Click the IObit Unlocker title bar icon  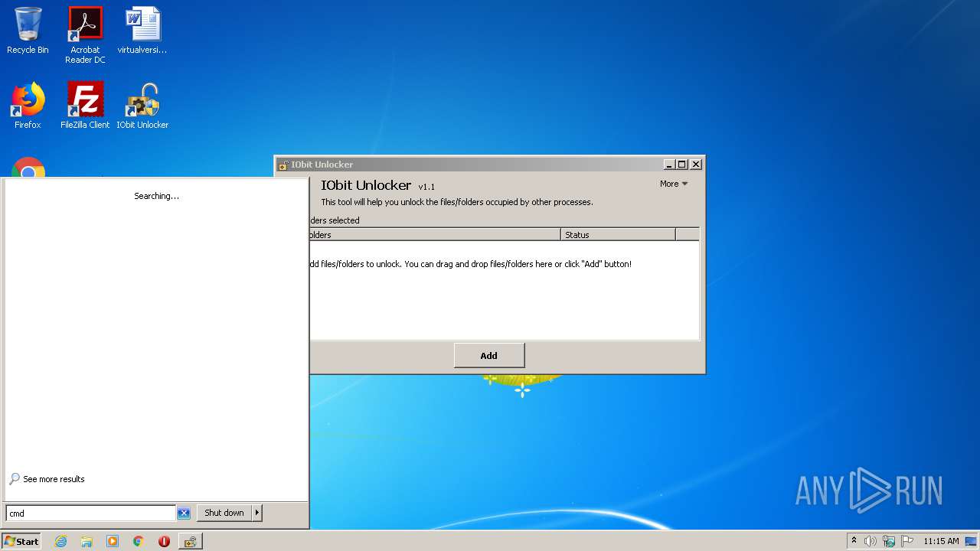283,165
